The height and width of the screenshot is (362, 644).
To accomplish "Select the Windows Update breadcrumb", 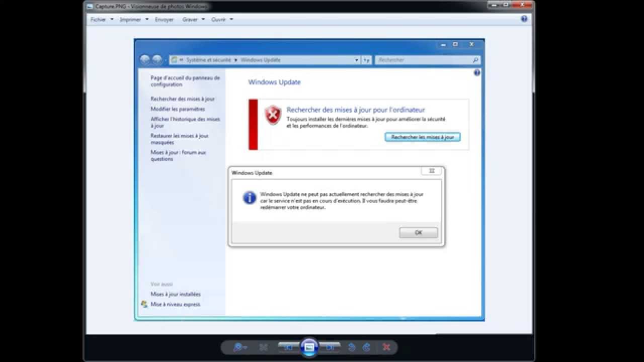I will point(261,60).
